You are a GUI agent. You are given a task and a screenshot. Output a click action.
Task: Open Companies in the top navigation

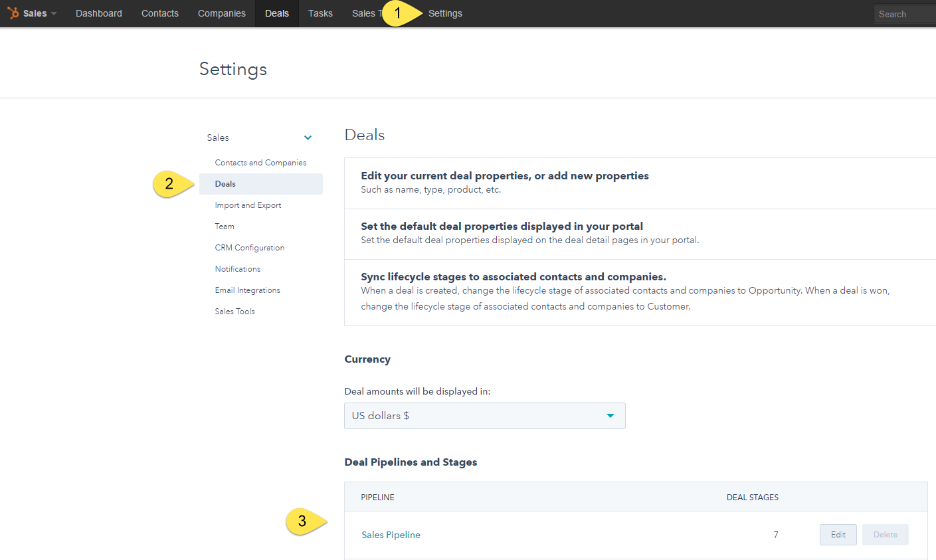click(222, 13)
